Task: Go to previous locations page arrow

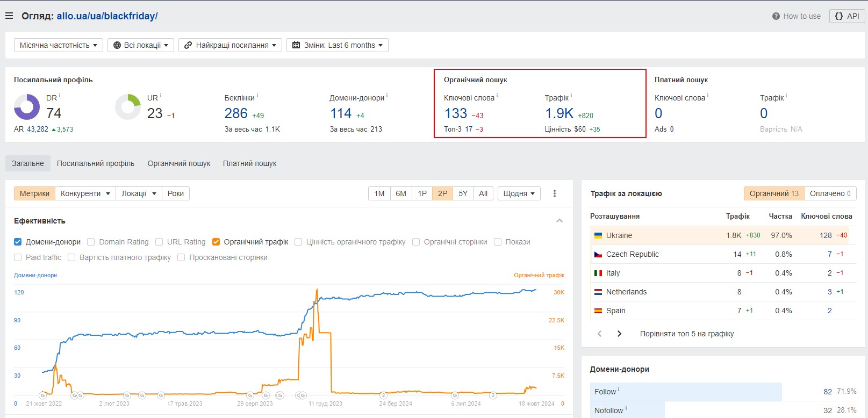Action: (600, 334)
